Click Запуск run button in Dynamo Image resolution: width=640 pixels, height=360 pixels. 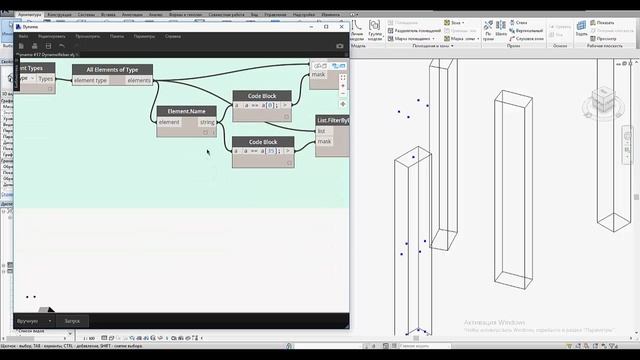coord(72,321)
